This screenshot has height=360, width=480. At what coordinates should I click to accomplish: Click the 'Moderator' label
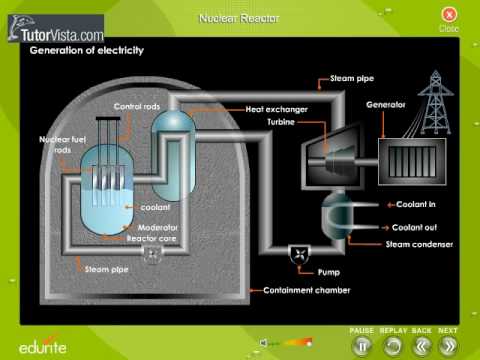click(158, 228)
